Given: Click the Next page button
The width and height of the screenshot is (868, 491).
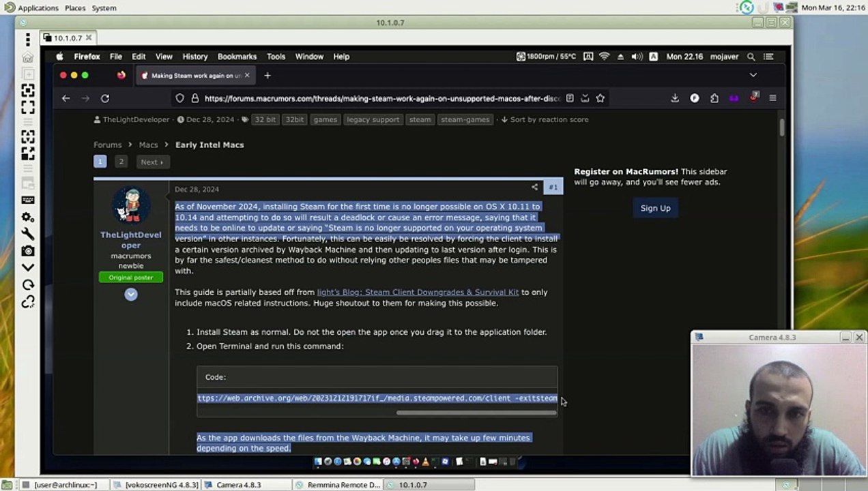Looking at the screenshot, I should (151, 162).
